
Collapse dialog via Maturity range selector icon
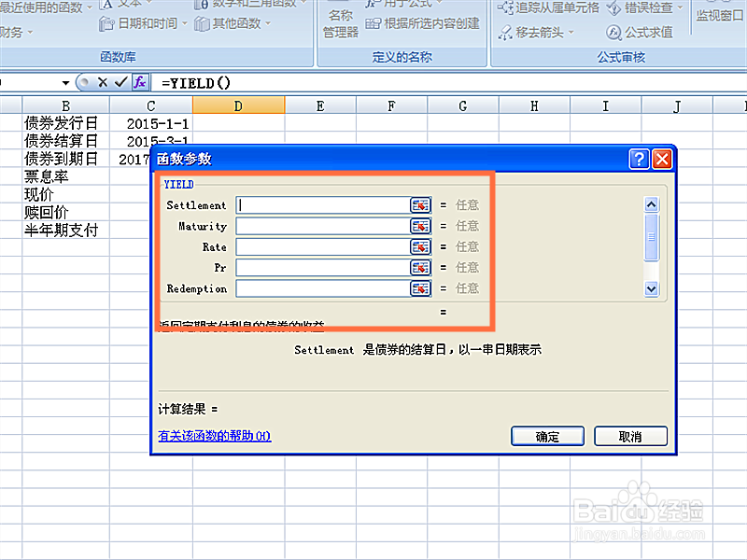tap(420, 226)
